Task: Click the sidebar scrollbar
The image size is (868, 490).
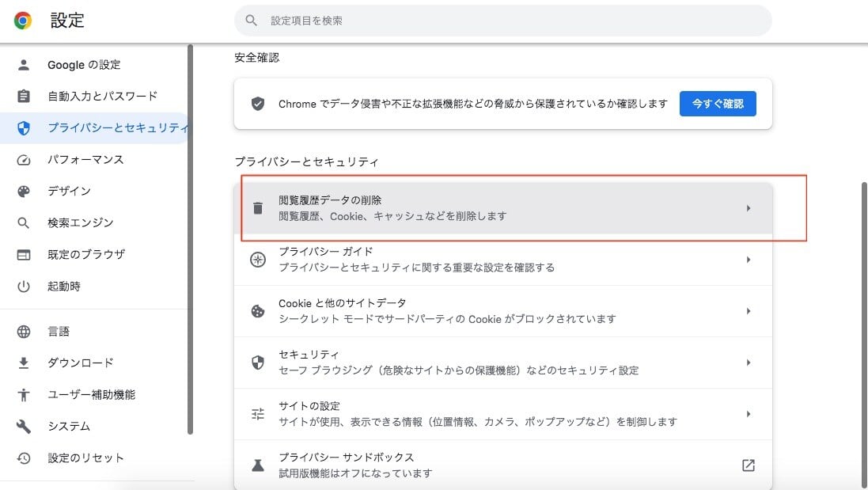Action: pos(191,239)
